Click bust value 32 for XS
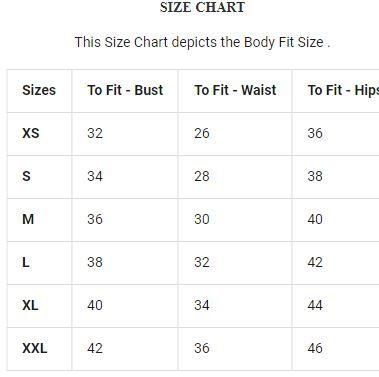379x377 pixels. (x=95, y=133)
